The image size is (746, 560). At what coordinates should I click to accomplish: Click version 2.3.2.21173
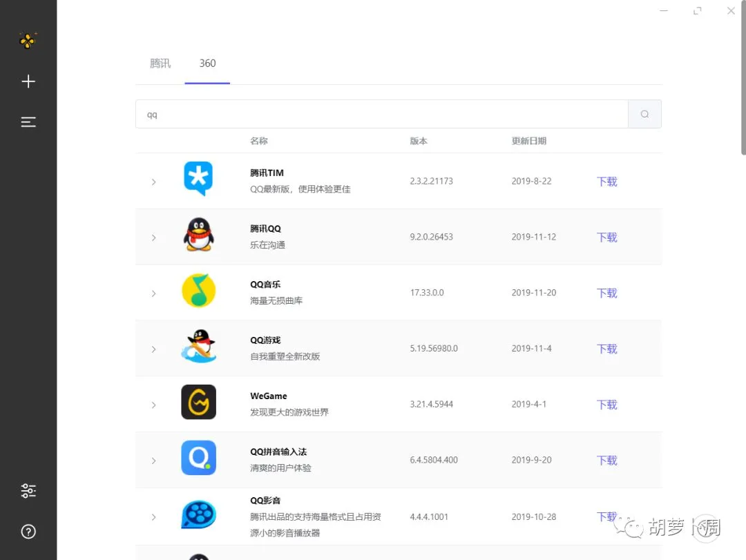[432, 181]
